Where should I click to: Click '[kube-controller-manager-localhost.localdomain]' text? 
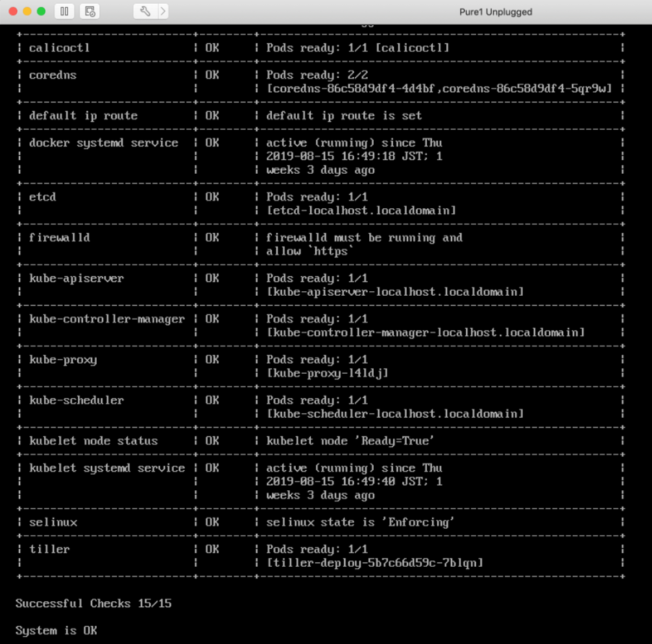coord(426,333)
